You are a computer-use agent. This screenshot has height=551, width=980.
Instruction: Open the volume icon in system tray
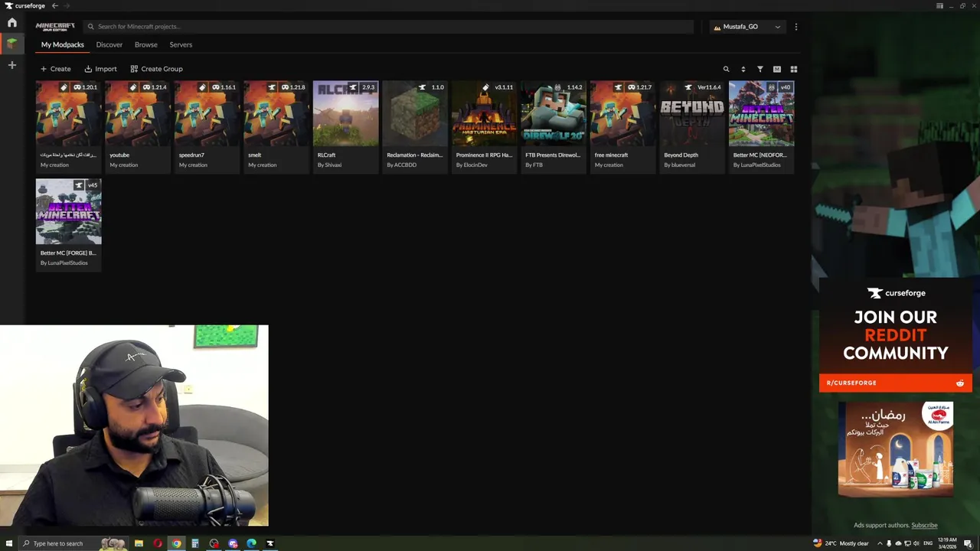pos(917,543)
